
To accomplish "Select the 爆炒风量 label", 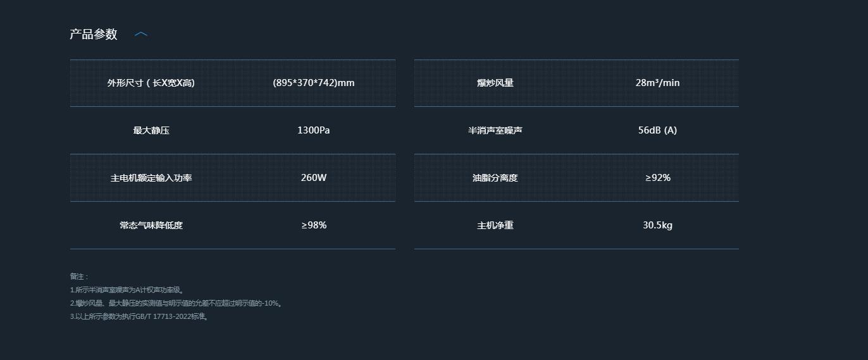I will tap(495, 83).
